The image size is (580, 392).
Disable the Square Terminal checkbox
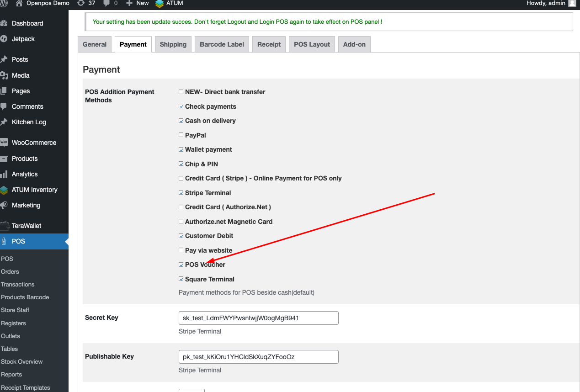point(181,279)
